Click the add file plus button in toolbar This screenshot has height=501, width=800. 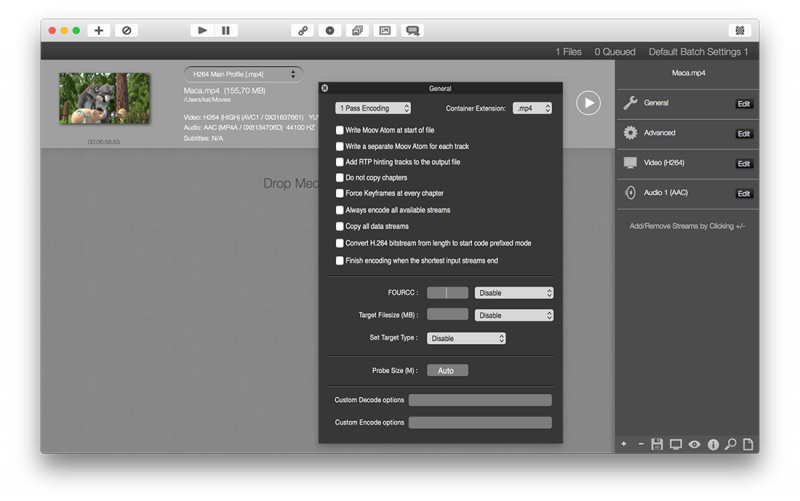(x=98, y=31)
